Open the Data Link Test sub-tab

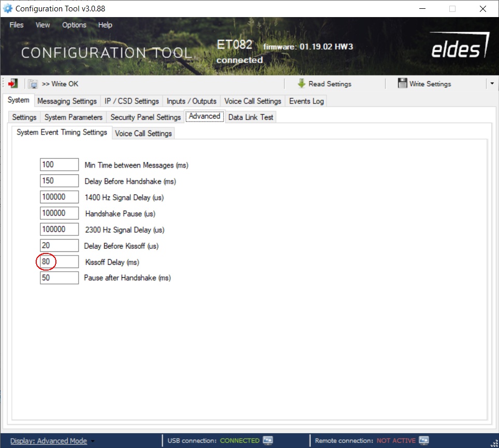[x=251, y=117]
